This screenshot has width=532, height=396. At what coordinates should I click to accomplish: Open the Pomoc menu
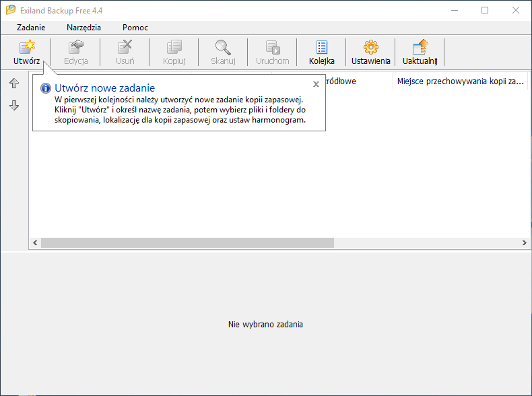(x=135, y=28)
